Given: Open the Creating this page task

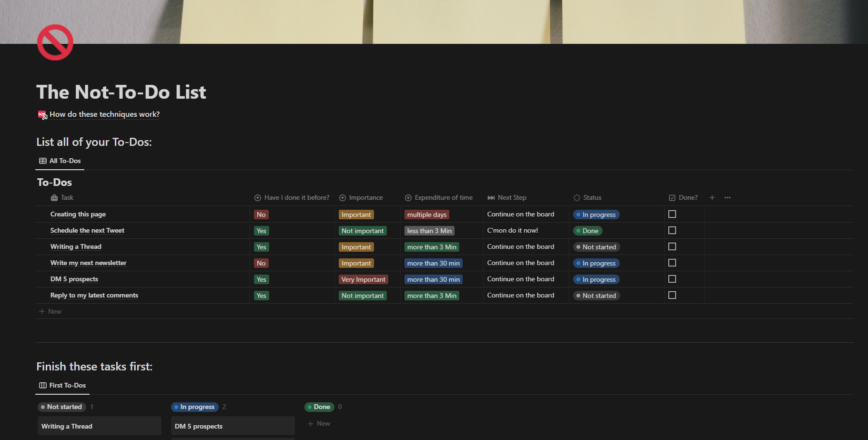Looking at the screenshot, I should point(78,214).
